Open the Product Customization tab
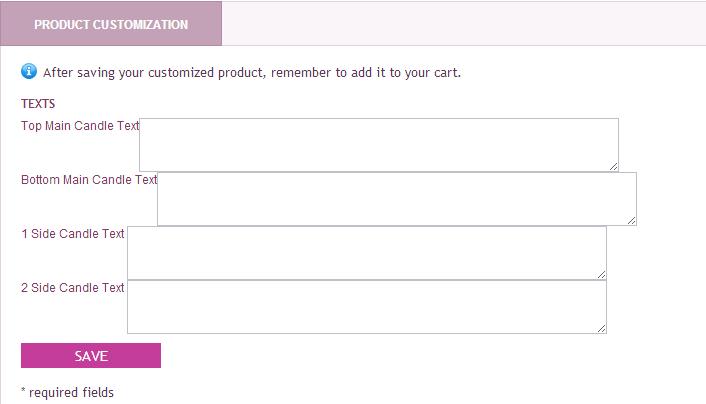The height and width of the screenshot is (404, 706). point(111,24)
